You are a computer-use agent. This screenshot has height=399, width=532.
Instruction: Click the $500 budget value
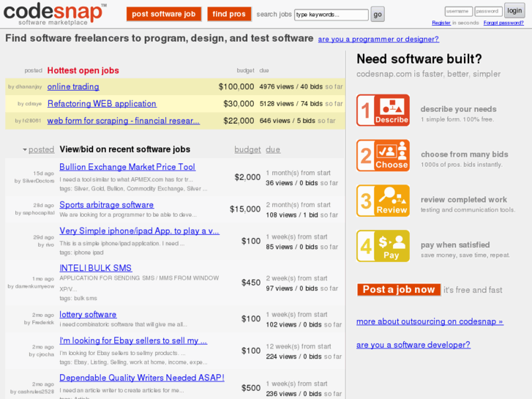coord(251,388)
